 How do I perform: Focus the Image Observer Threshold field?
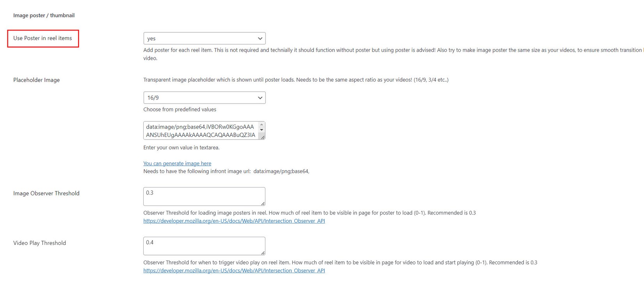click(203, 196)
